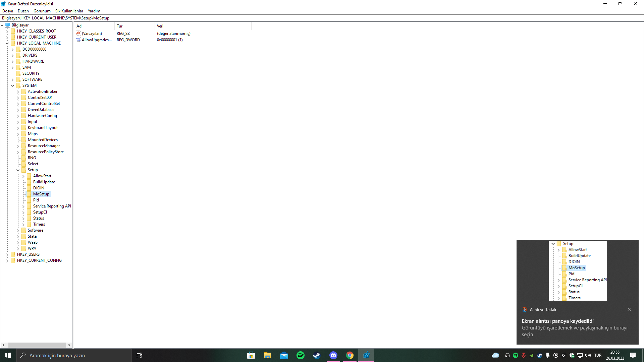
Task: Expand the HKEY_CLASSES_ROOT key
Action: 7,31
